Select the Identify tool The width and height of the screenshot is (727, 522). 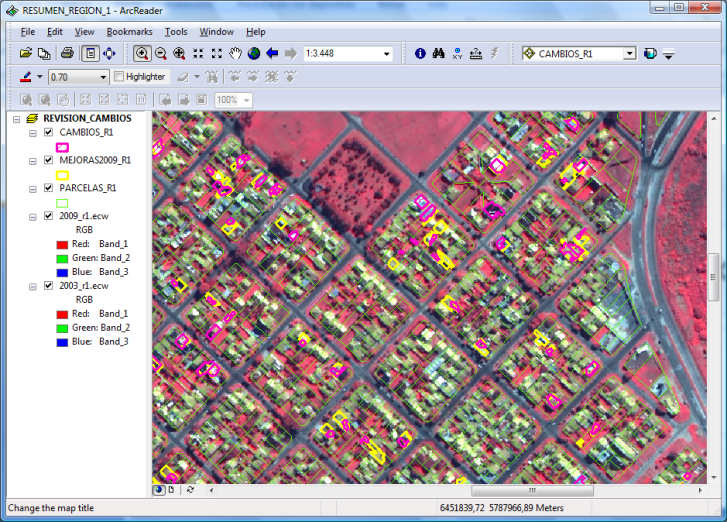pyautogui.click(x=420, y=53)
